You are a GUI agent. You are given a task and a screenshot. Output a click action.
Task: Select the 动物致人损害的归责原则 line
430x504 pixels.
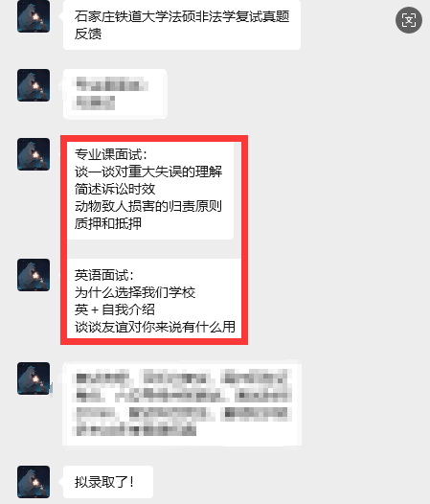tap(148, 206)
